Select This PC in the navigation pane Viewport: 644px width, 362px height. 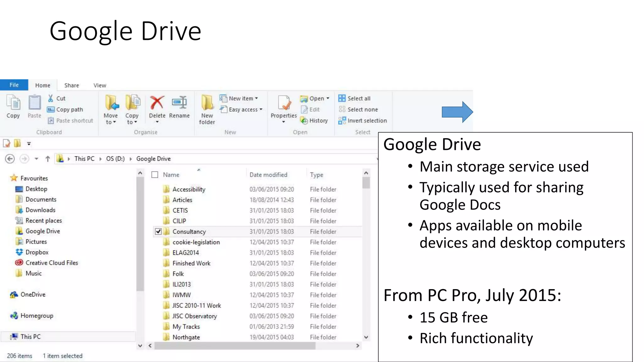pos(68,337)
